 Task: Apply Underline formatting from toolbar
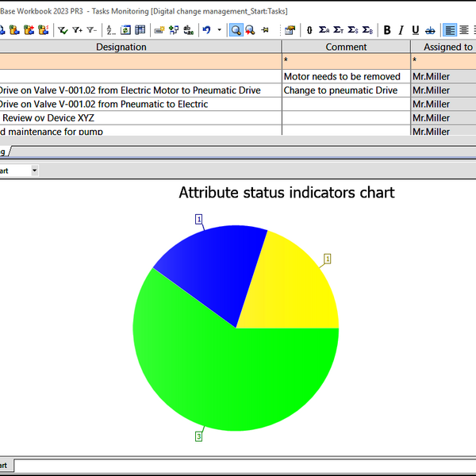(415, 30)
